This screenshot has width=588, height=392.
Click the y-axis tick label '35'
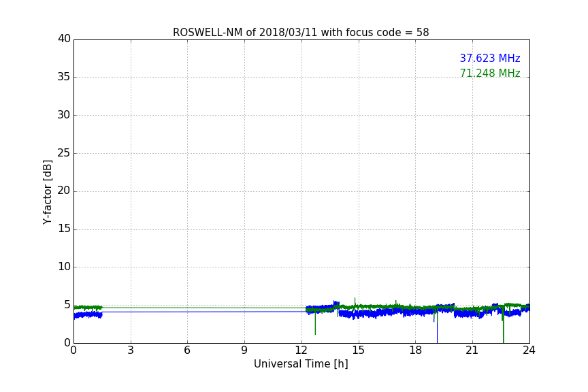click(x=64, y=77)
